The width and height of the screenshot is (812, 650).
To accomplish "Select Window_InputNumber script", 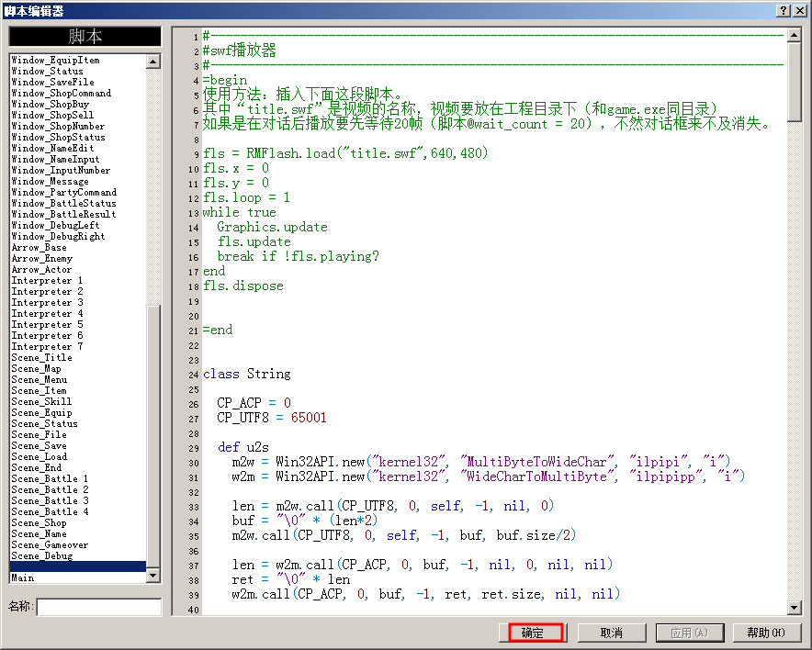I will (61, 170).
